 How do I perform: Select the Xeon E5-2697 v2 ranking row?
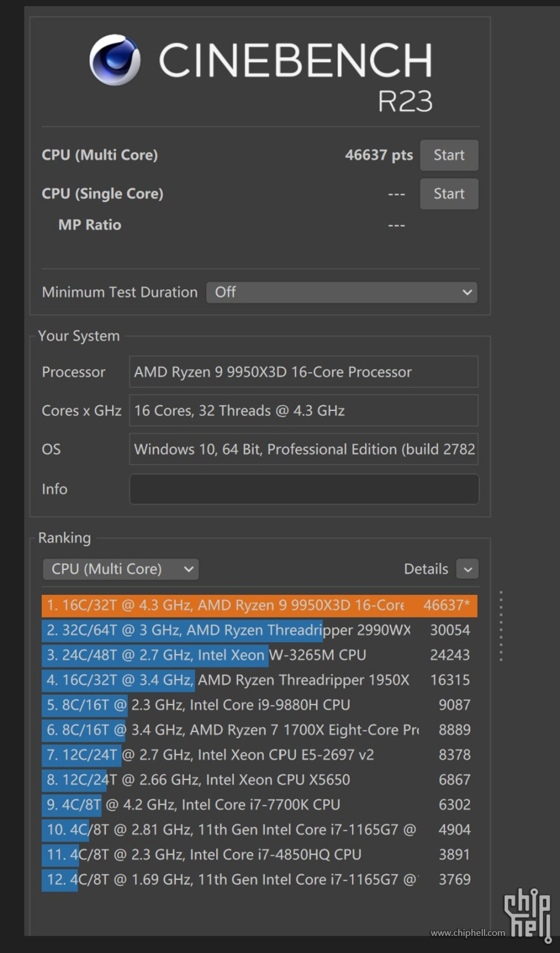(259, 755)
